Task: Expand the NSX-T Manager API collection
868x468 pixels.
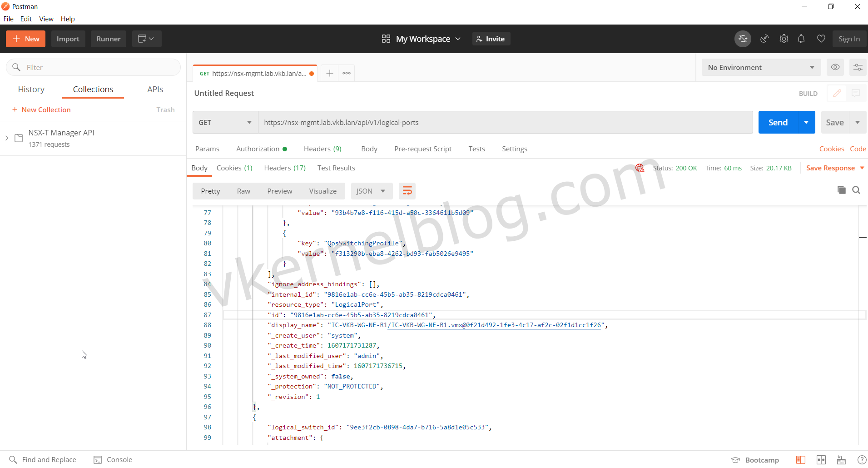Action: 7,138
